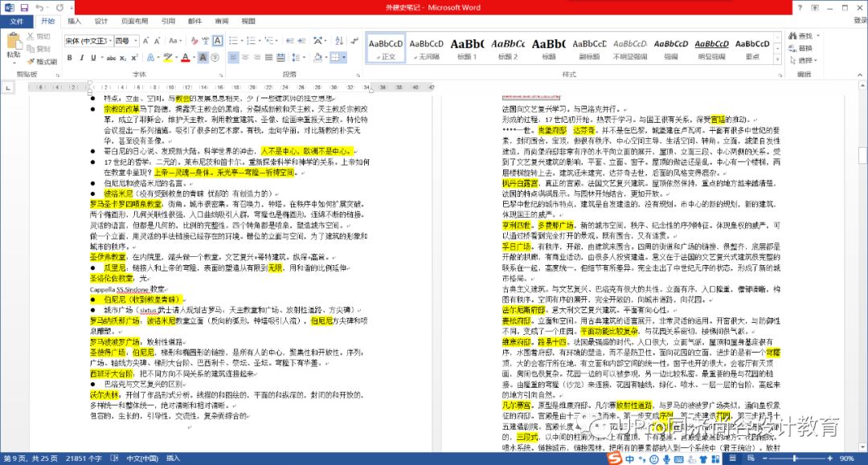
Task: Click the Paste (粘贴) icon
Action: pyautogui.click(x=14, y=42)
